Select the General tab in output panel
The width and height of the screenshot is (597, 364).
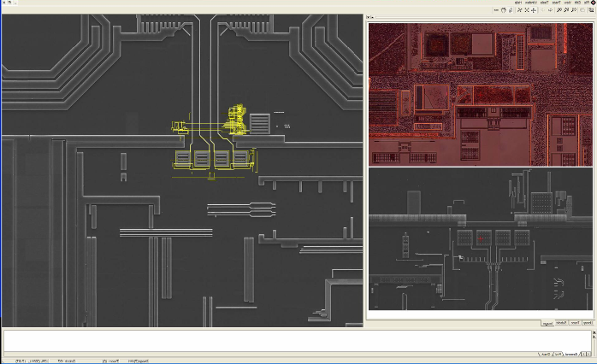click(570, 355)
